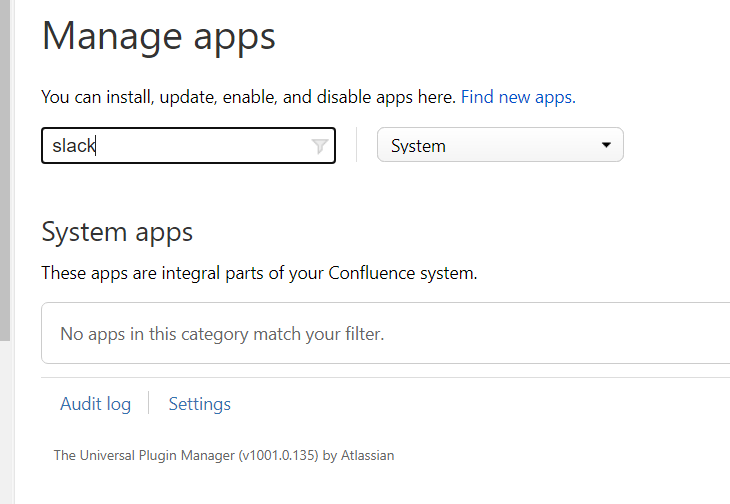Open the System category dropdown
Viewport: 730px width, 504px height.
(x=500, y=145)
